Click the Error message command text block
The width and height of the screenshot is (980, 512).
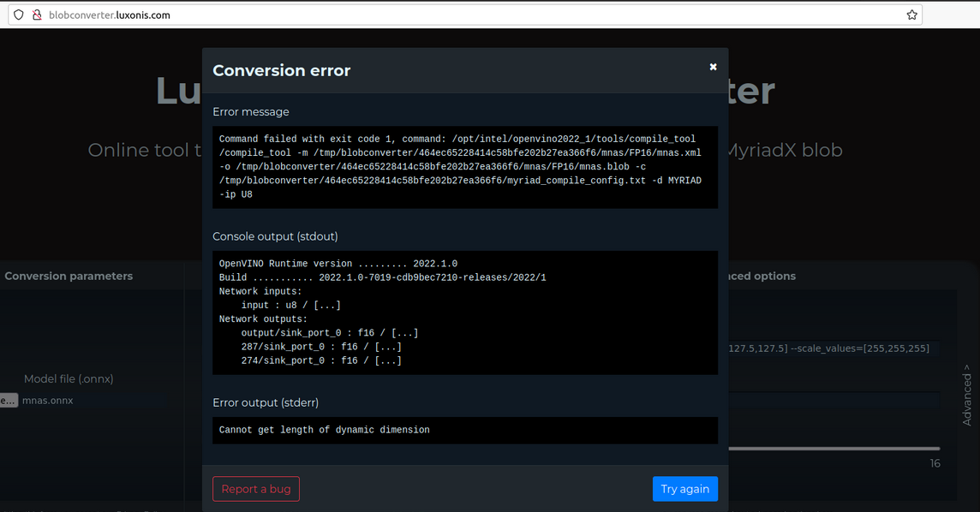click(x=465, y=167)
